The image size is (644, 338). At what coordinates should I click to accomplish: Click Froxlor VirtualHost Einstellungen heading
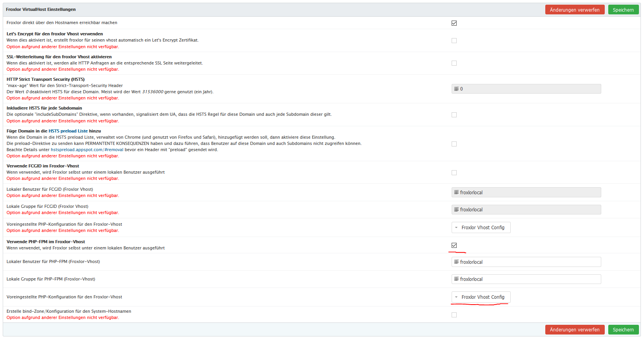click(x=41, y=9)
